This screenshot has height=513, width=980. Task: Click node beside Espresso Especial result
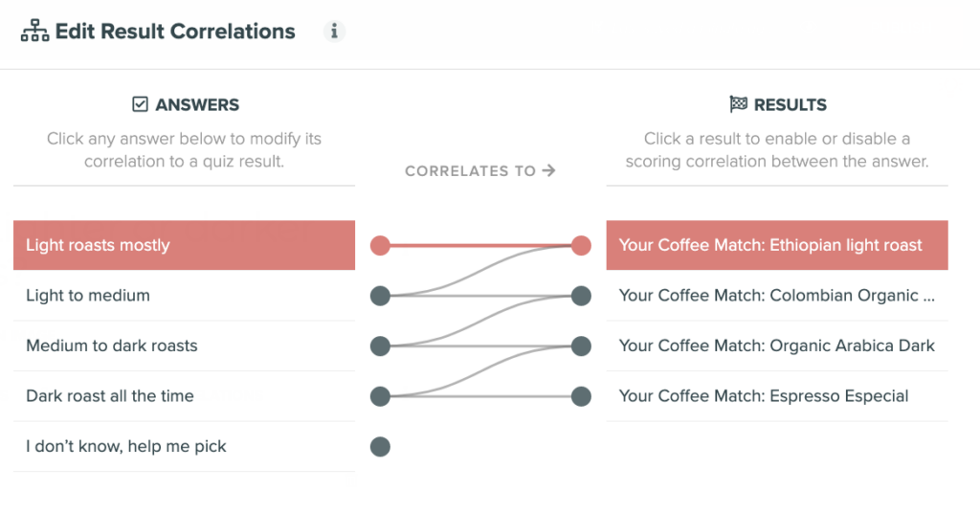[x=581, y=396]
